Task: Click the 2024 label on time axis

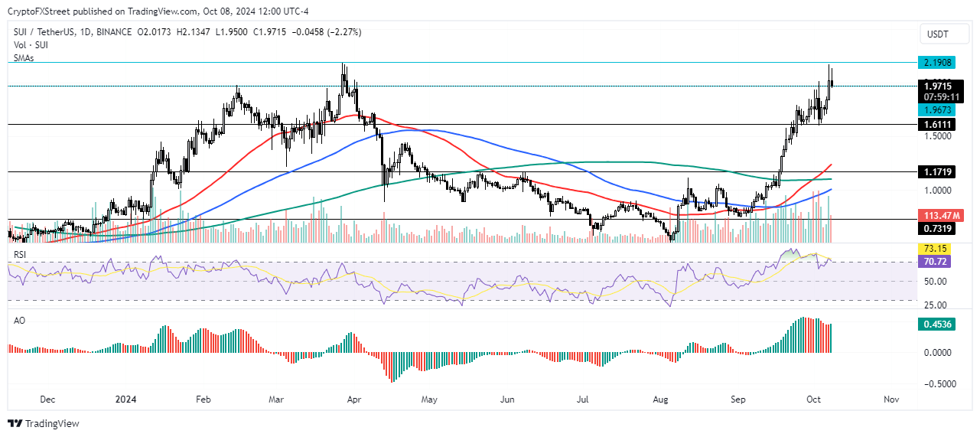Action: pyautogui.click(x=125, y=399)
